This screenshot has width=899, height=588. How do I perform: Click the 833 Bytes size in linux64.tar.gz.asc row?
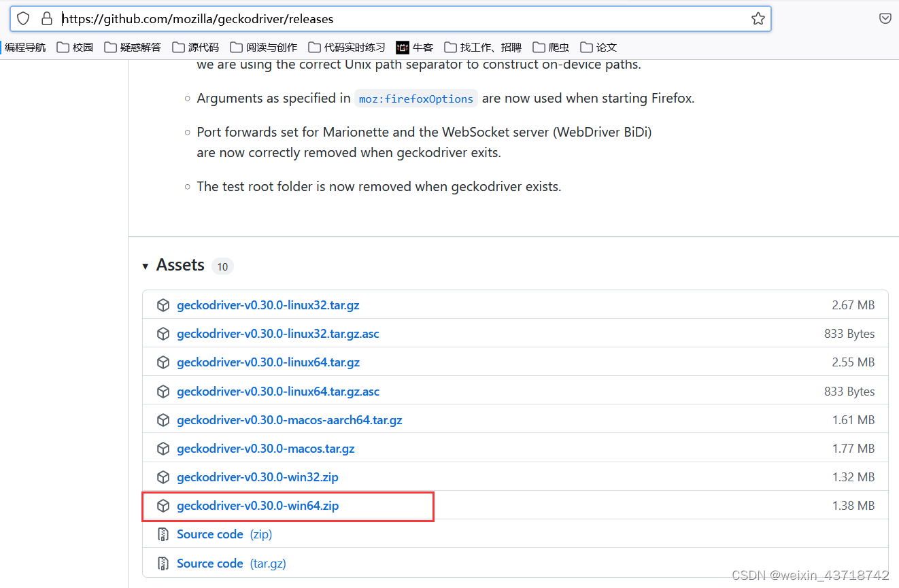point(849,392)
